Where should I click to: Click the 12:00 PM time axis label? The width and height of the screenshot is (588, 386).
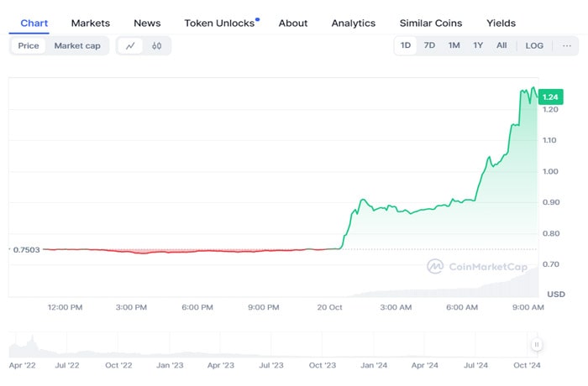[x=65, y=307]
